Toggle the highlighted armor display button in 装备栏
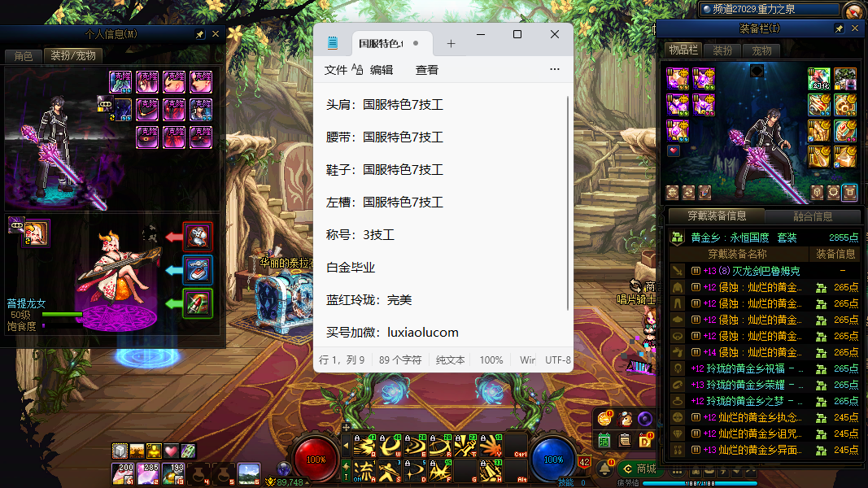This screenshot has height=488, width=868. coord(849,193)
